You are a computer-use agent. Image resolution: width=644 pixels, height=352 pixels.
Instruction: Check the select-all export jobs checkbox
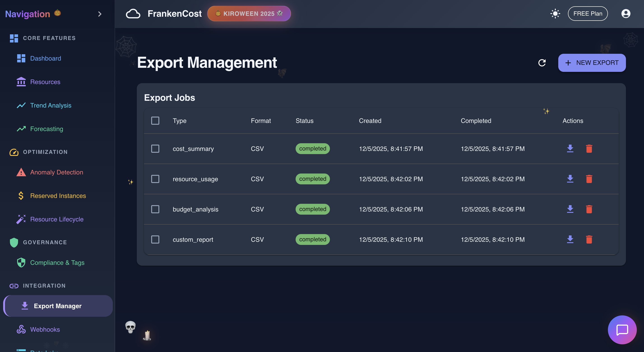point(155,121)
